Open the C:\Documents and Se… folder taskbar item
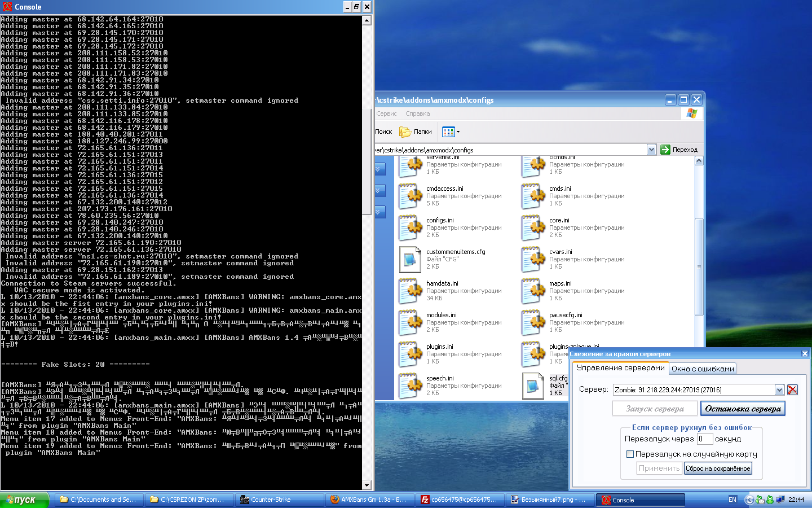 (99, 500)
